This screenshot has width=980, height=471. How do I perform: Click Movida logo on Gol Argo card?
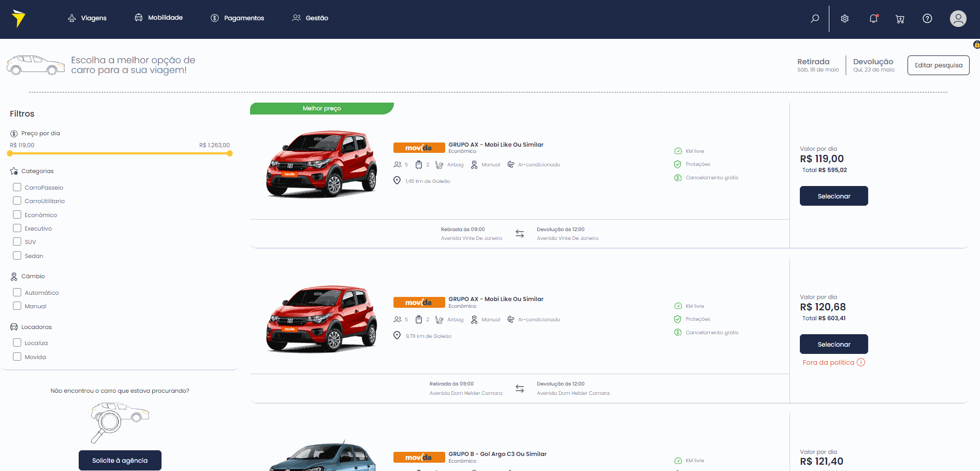click(x=419, y=458)
